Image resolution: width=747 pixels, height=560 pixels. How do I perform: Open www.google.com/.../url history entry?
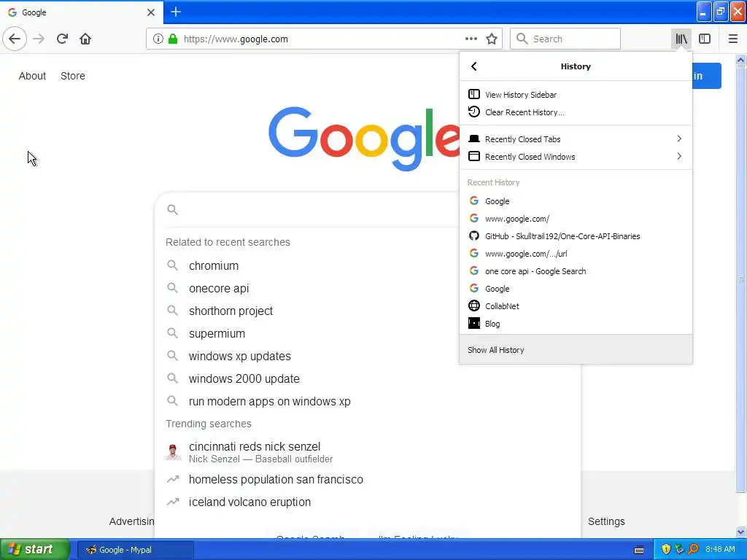576,254
